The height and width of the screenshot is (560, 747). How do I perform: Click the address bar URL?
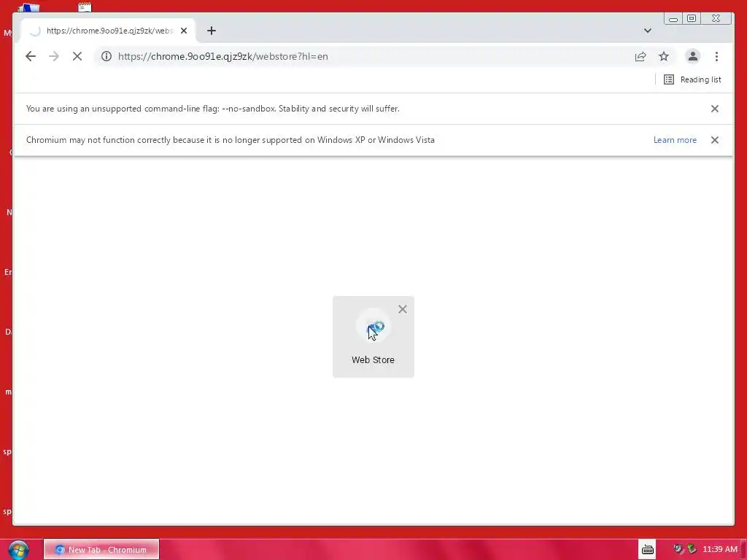(223, 56)
